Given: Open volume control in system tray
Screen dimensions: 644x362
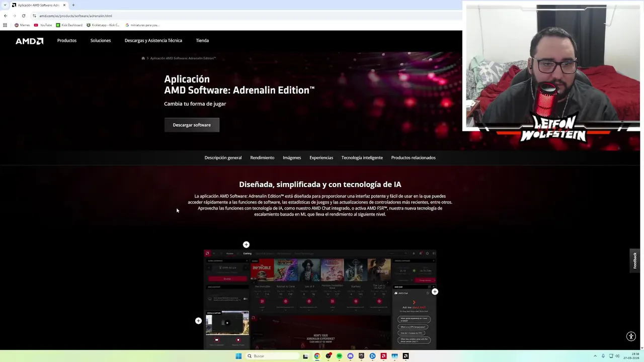Looking at the screenshot, I should [x=617, y=356].
